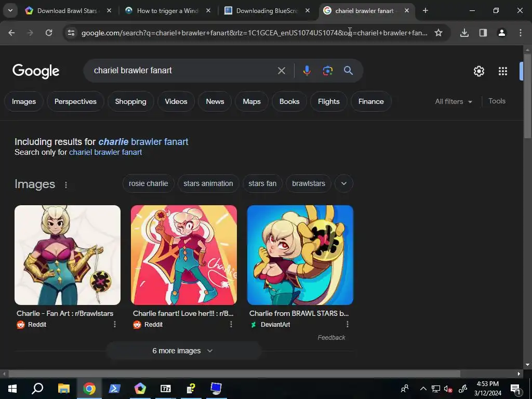
Task: Close the How to trigger a Wind tab
Action: [208, 11]
